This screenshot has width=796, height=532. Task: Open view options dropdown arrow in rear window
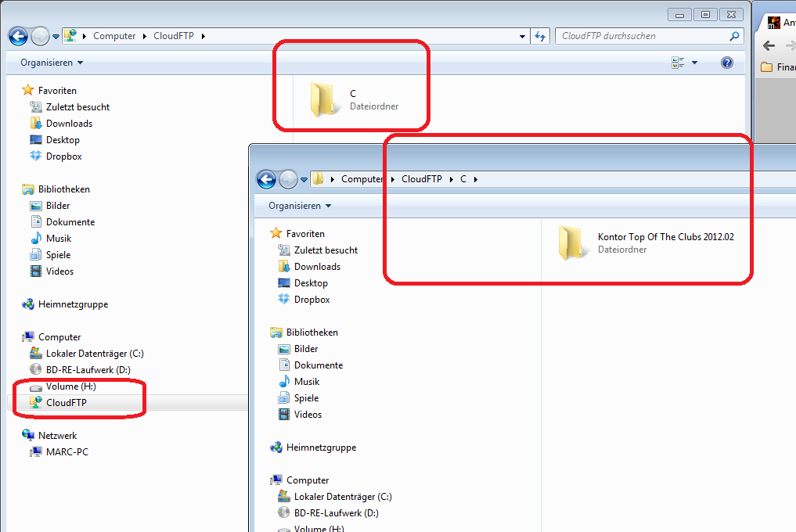coord(694,63)
